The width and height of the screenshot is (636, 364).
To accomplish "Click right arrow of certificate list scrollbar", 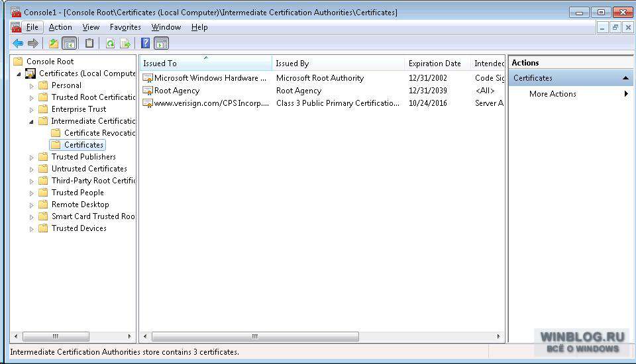I will [x=499, y=336].
